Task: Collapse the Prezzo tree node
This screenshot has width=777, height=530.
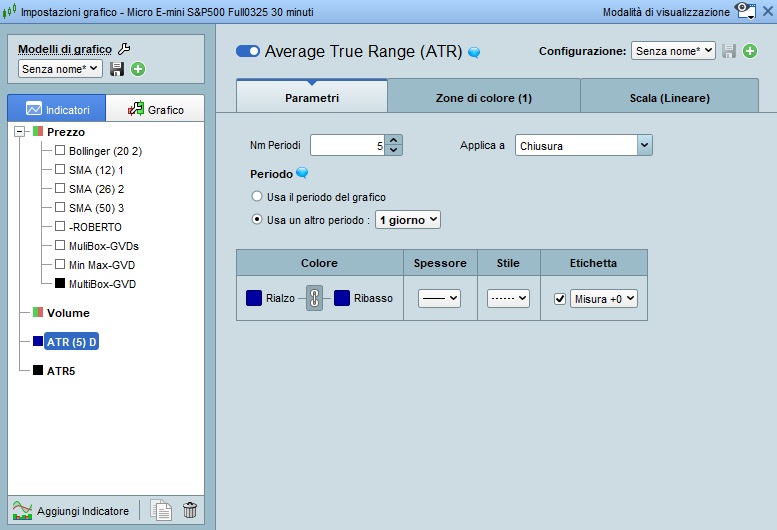Action: (21, 132)
